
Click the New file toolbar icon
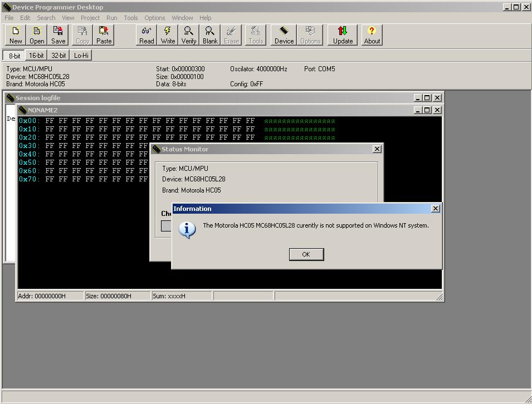[x=16, y=35]
